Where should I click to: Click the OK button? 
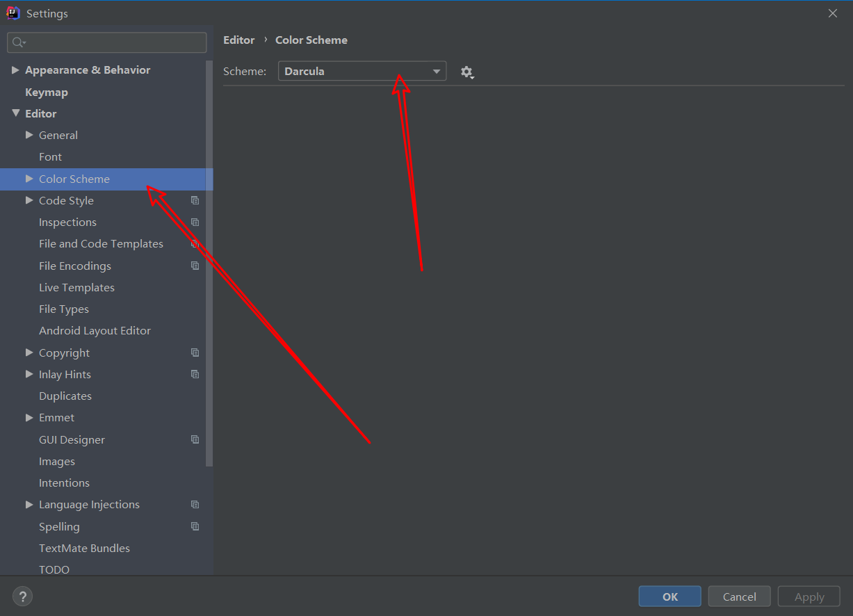coord(670,597)
